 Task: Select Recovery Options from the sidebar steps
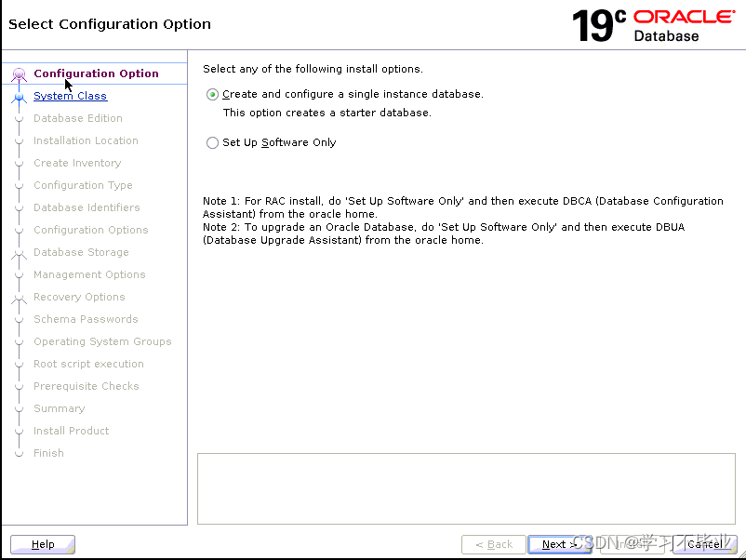coord(79,297)
